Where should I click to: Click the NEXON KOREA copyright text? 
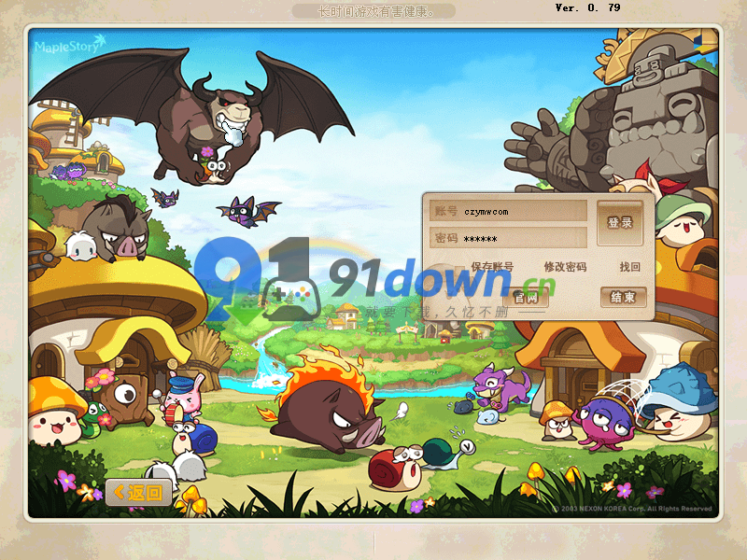pos(632,509)
